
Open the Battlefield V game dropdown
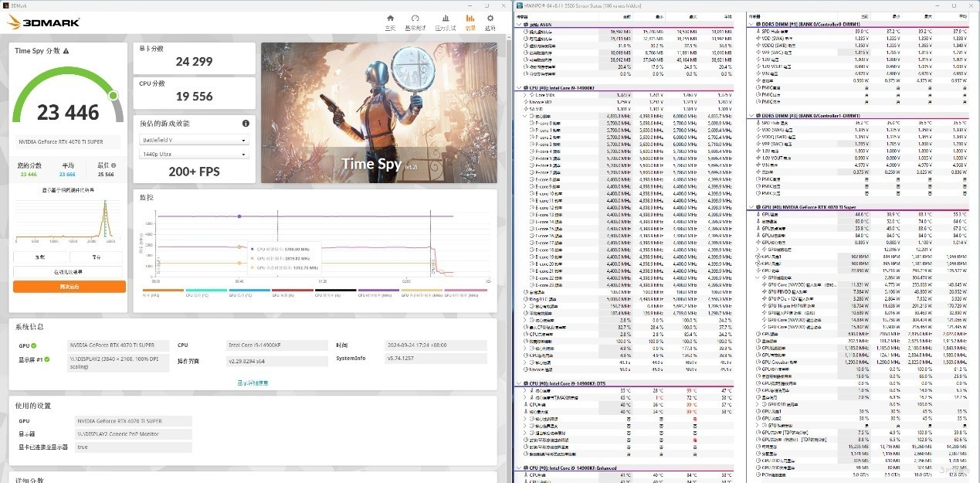point(193,141)
